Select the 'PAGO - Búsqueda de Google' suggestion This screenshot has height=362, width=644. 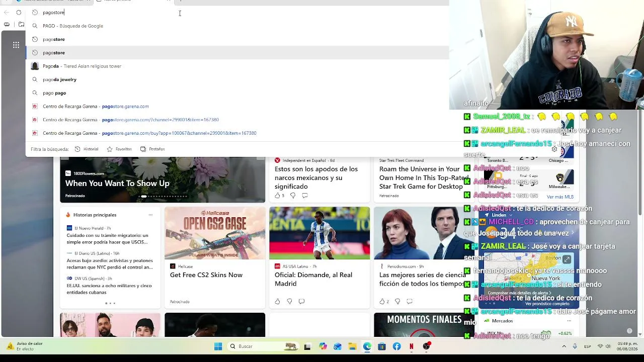click(x=237, y=26)
